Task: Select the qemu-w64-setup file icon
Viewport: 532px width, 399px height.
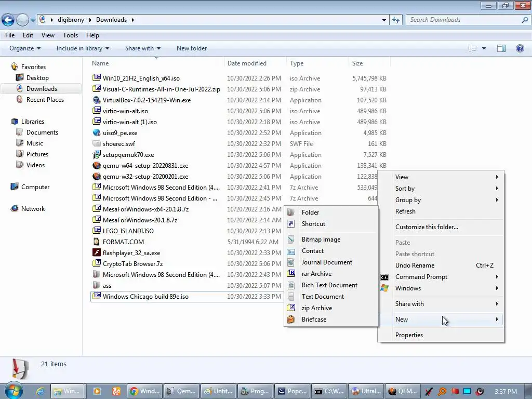Action: tap(97, 166)
